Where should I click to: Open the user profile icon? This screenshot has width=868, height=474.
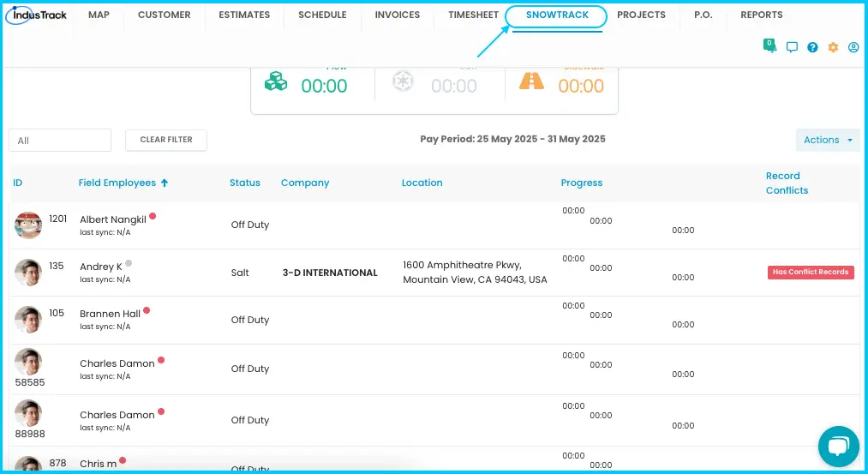853,47
